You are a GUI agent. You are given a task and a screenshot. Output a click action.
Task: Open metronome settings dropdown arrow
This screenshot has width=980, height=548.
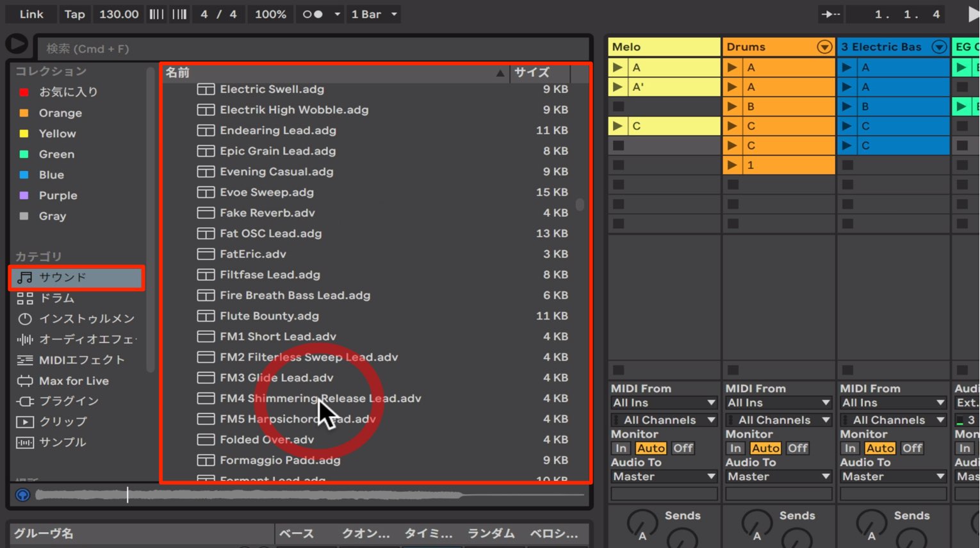pyautogui.click(x=337, y=14)
